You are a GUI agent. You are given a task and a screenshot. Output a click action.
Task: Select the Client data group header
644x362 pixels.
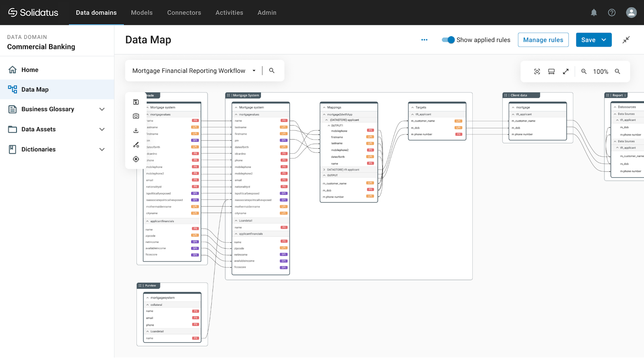pos(521,95)
